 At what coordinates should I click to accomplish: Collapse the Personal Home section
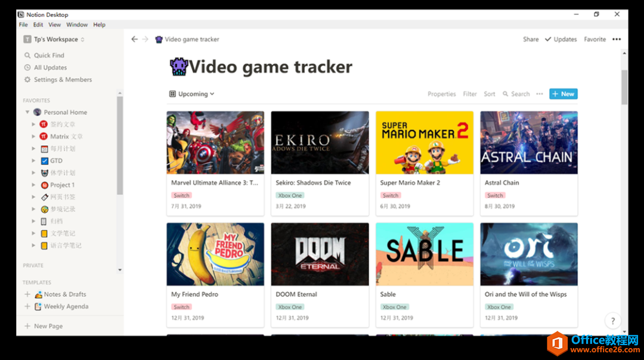click(x=27, y=112)
